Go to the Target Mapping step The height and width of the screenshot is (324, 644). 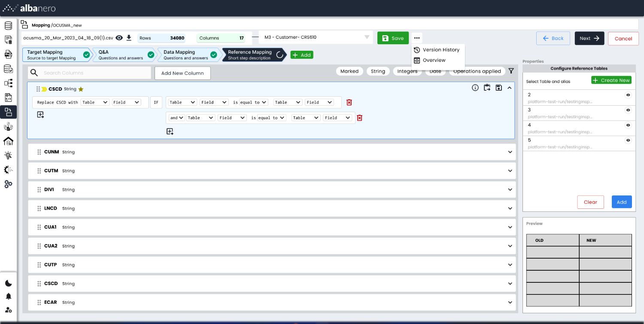point(58,55)
